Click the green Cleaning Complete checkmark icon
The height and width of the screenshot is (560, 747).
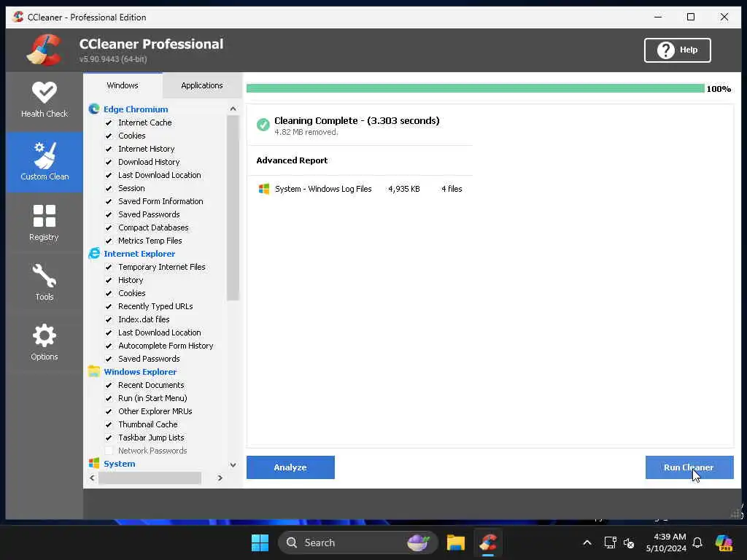pos(263,124)
